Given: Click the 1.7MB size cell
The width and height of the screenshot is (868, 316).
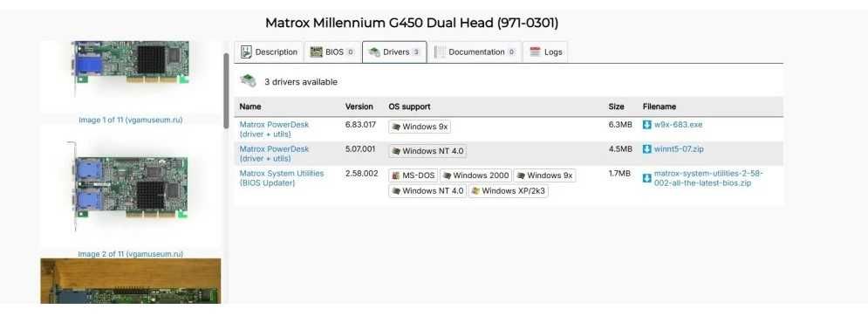Looking at the screenshot, I should (x=619, y=174).
